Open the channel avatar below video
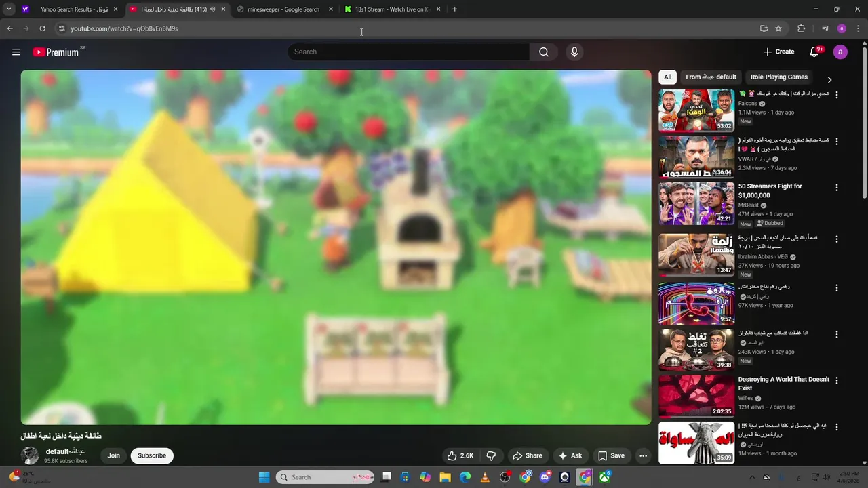The height and width of the screenshot is (488, 868). coord(30,455)
